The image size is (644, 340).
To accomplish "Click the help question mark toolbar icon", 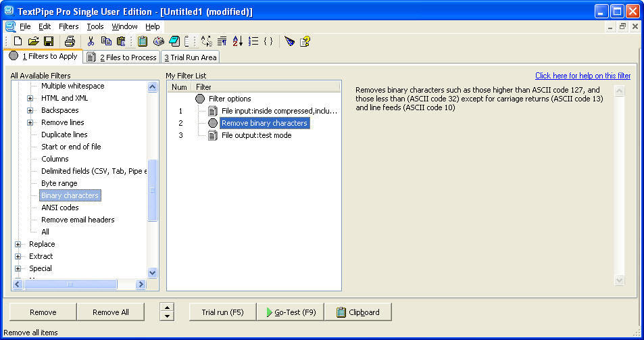I will [305, 41].
